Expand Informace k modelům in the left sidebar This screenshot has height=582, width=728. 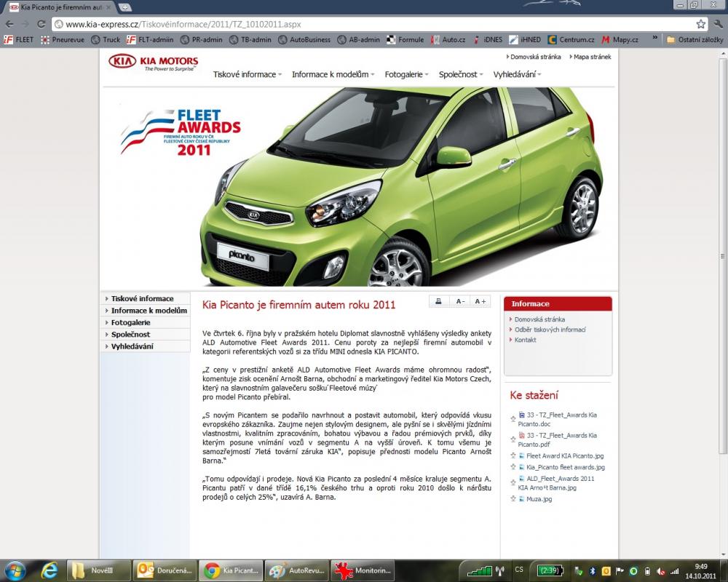pos(145,311)
